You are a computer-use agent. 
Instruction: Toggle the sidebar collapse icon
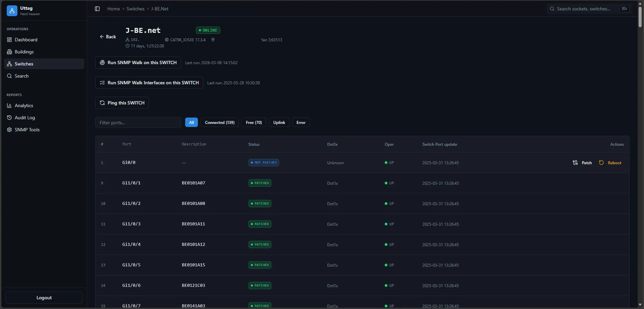(x=97, y=9)
